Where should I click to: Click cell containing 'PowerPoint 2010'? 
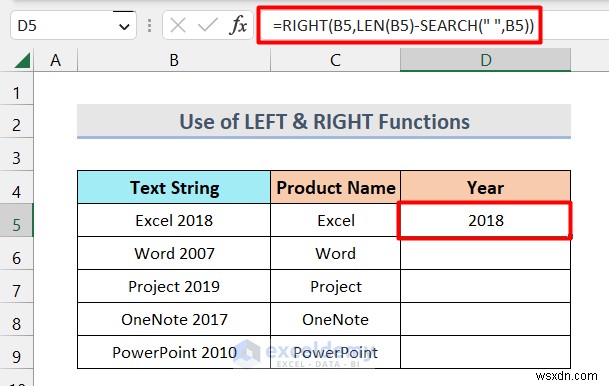pyautogui.click(x=174, y=352)
